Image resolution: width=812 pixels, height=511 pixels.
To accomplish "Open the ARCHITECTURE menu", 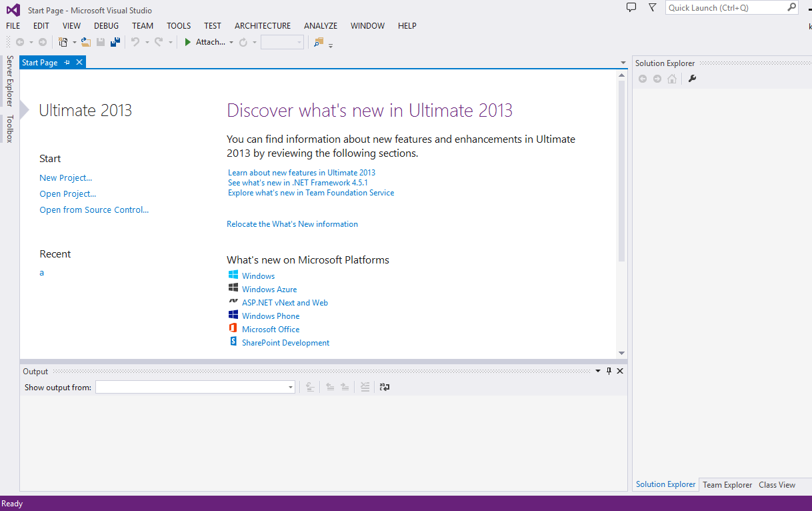I will [x=263, y=25].
